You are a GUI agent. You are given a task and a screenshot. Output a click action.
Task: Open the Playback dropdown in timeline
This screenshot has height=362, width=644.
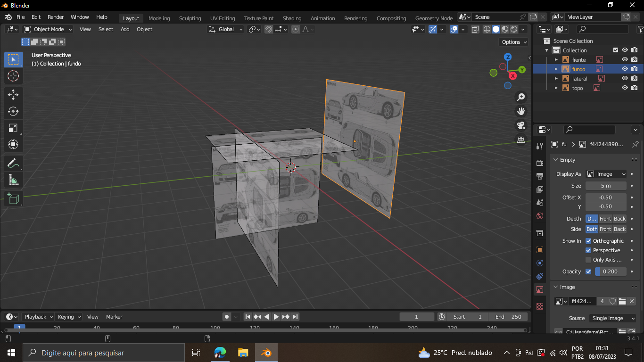point(39,317)
